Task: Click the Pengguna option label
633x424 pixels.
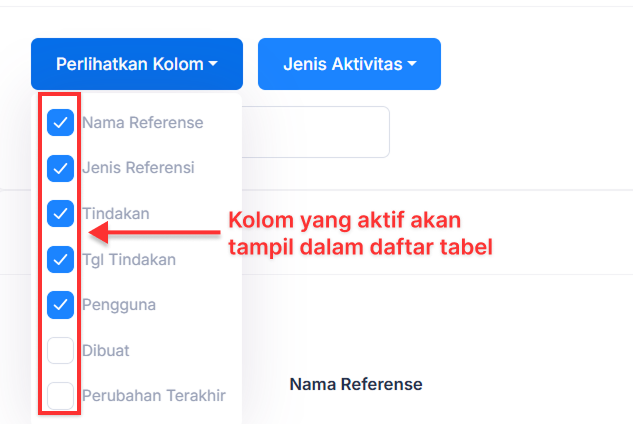Action: [118, 304]
